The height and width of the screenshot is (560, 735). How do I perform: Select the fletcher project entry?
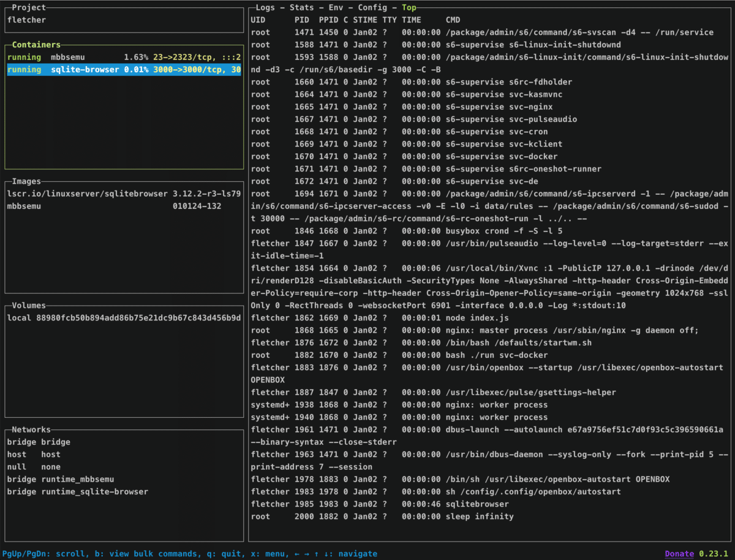(26, 20)
